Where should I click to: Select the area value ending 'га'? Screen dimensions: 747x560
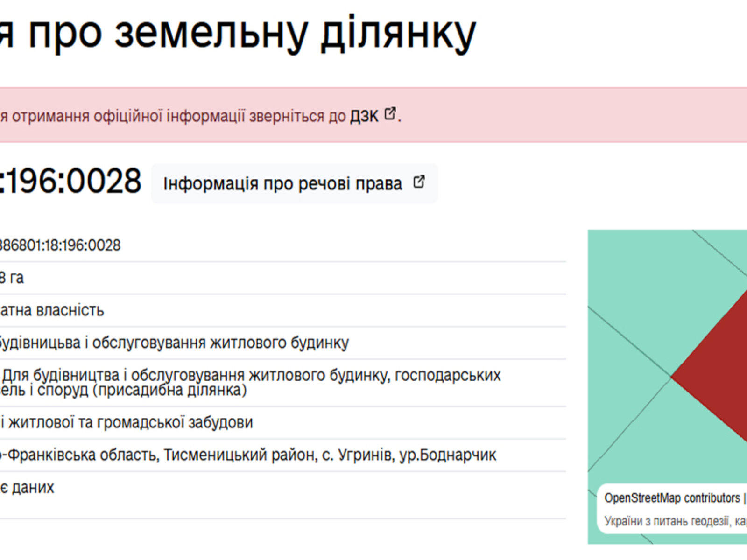click(x=12, y=278)
